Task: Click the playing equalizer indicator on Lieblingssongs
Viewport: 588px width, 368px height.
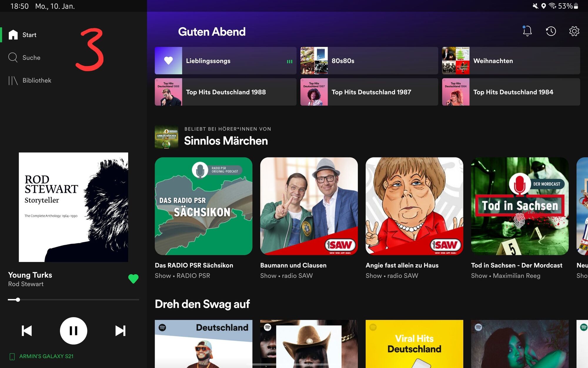Action: tap(290, 62)
